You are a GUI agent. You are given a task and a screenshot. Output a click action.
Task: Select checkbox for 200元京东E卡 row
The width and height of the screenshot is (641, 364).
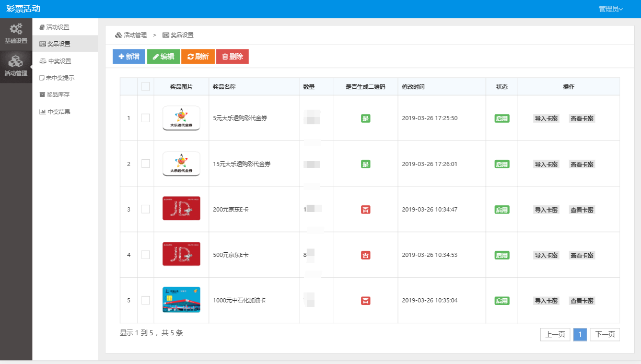click(x=146, y=209)
